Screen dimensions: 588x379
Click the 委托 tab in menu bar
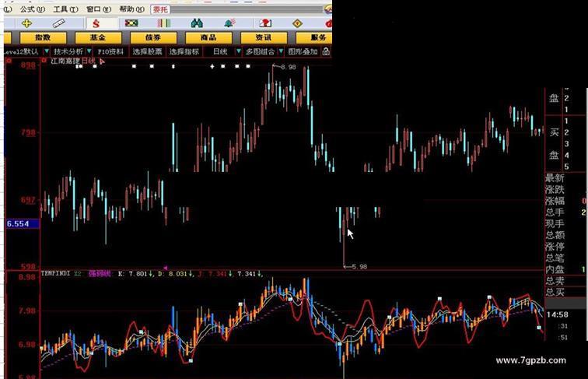pyautogui.click(x=160, y=9)
